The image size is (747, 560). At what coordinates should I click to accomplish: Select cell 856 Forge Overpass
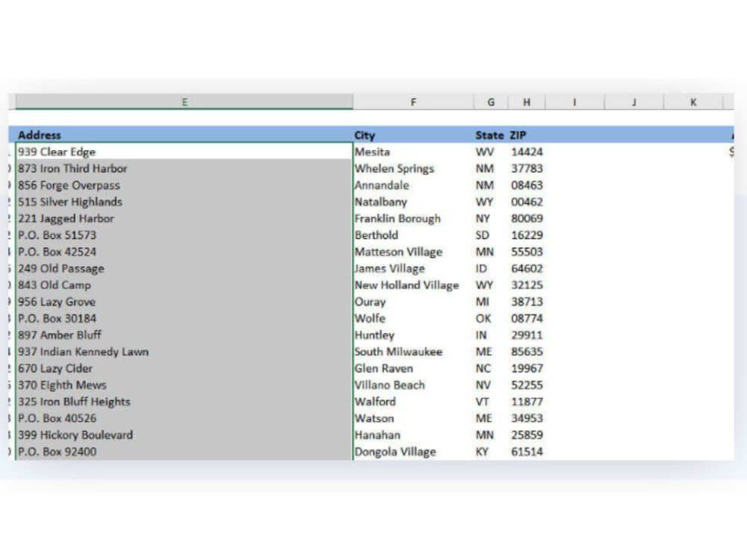pos(185,184)
